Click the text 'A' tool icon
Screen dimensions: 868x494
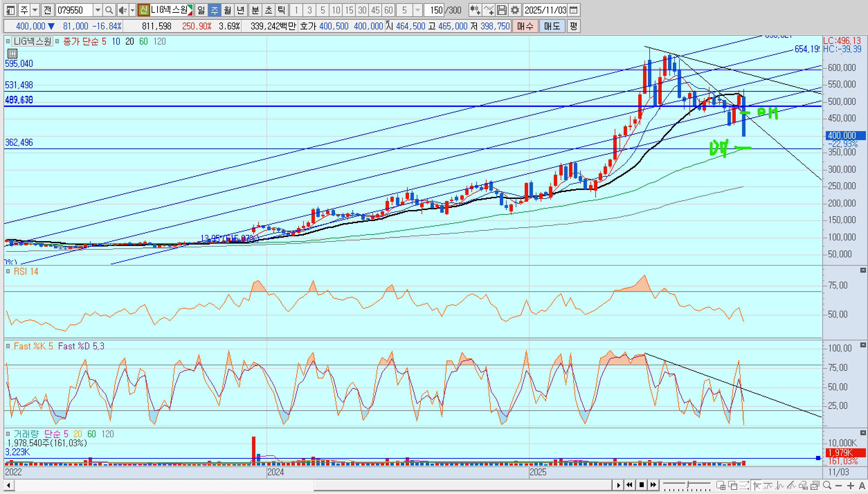click(862, 485)
